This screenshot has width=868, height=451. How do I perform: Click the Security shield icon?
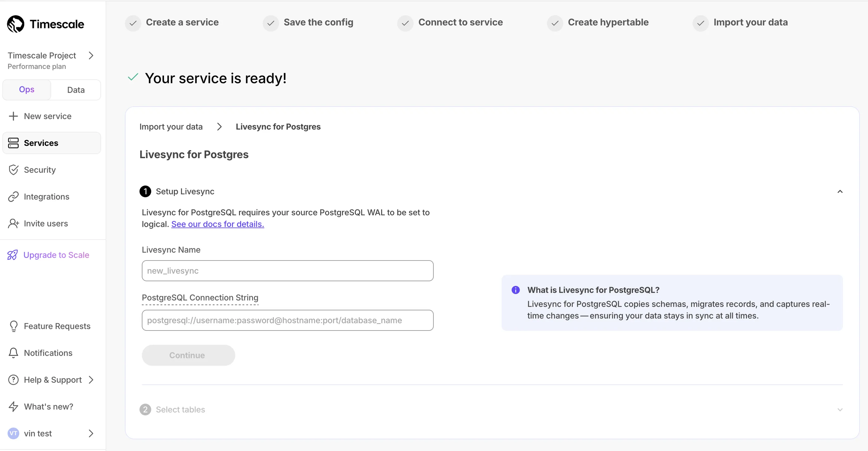(13, 170)
